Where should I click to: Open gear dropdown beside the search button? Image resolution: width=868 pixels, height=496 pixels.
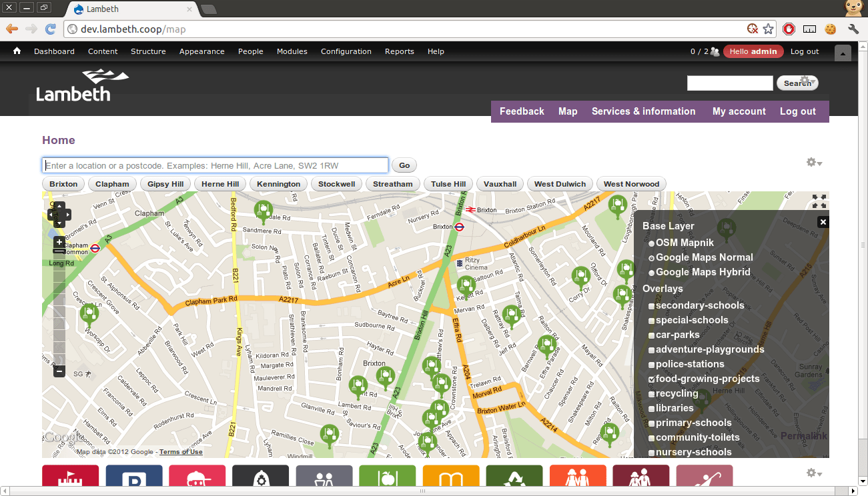pyautogui.click(x=808, y=81)
